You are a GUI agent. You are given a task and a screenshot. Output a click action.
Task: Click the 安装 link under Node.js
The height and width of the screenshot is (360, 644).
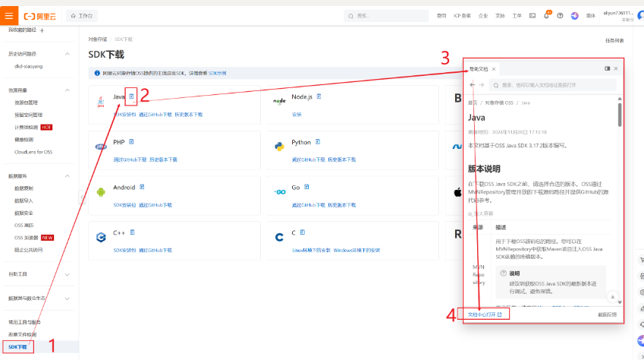point(297,115)
